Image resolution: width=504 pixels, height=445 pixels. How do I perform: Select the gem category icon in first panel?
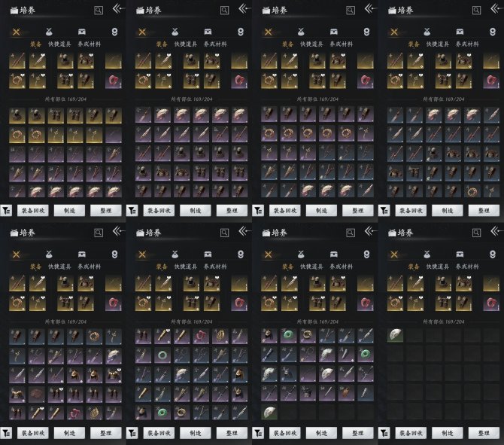(x=114, y=32)
